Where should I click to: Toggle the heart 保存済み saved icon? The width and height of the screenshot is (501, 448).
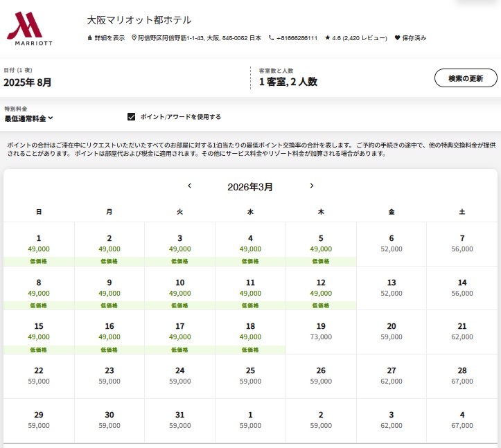pyautogui.click(x=397, y=37)
